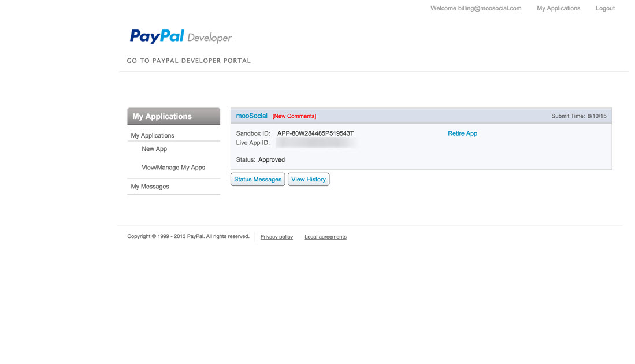This screenshot has width=635, height=364.
Task: Open GO TO PAYPAL DEVELOPER PORTAL link
Action: click(188, 61)
